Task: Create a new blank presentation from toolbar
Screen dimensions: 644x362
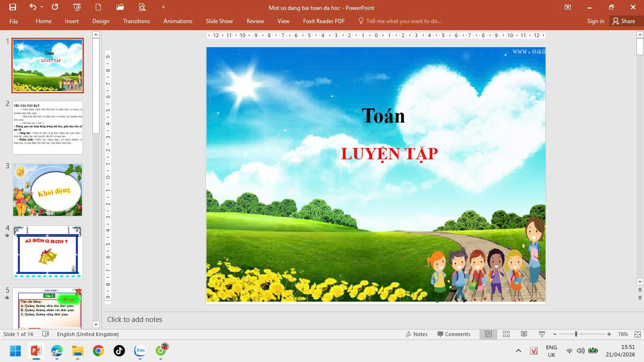Action: coord(98,7)
